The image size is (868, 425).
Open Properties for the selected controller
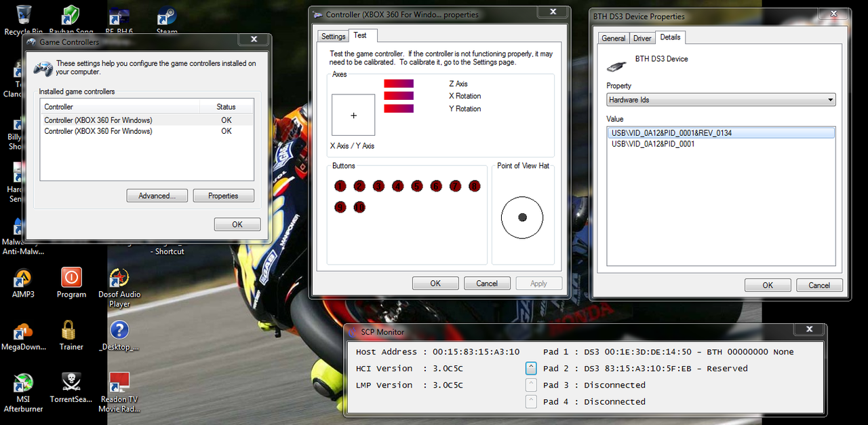click(x=223, y=196)
